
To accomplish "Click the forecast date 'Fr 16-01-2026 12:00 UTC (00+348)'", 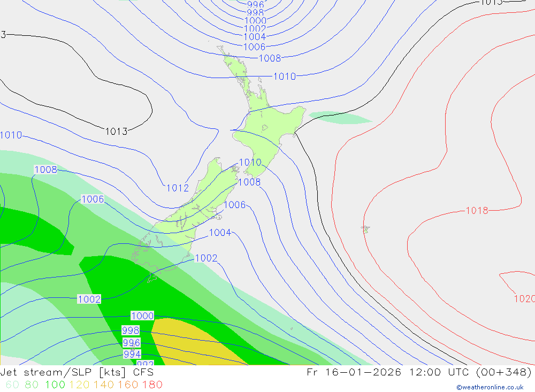I will [x=419, y=372].
